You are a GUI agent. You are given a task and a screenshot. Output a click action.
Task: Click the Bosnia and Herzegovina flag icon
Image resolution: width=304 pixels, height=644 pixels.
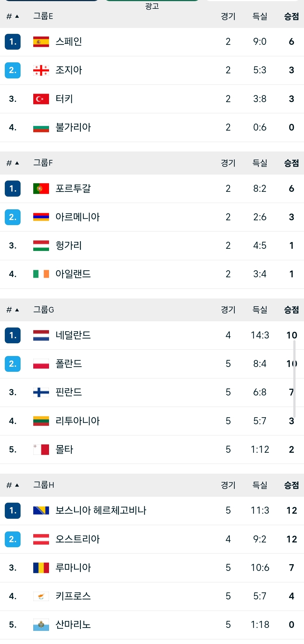point(41,510)
